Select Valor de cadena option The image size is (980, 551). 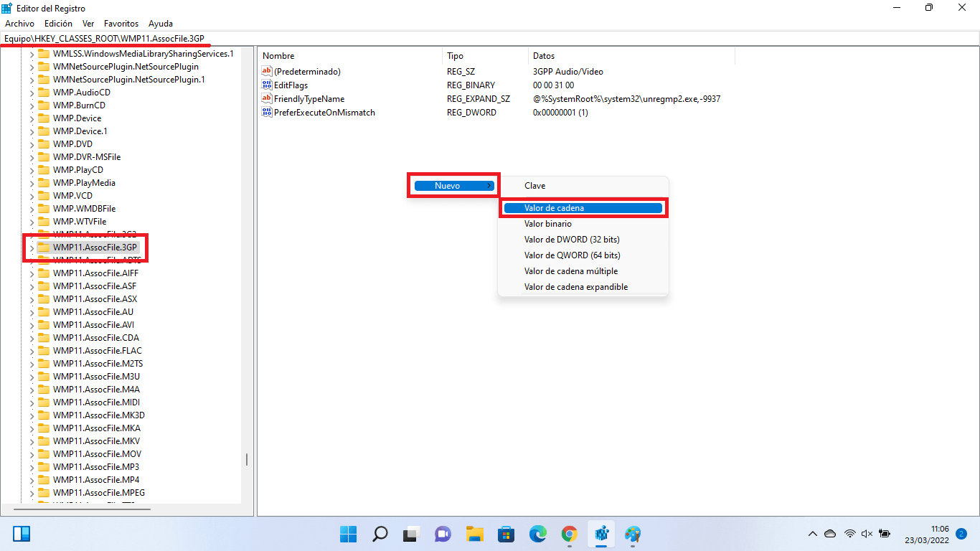583,208
